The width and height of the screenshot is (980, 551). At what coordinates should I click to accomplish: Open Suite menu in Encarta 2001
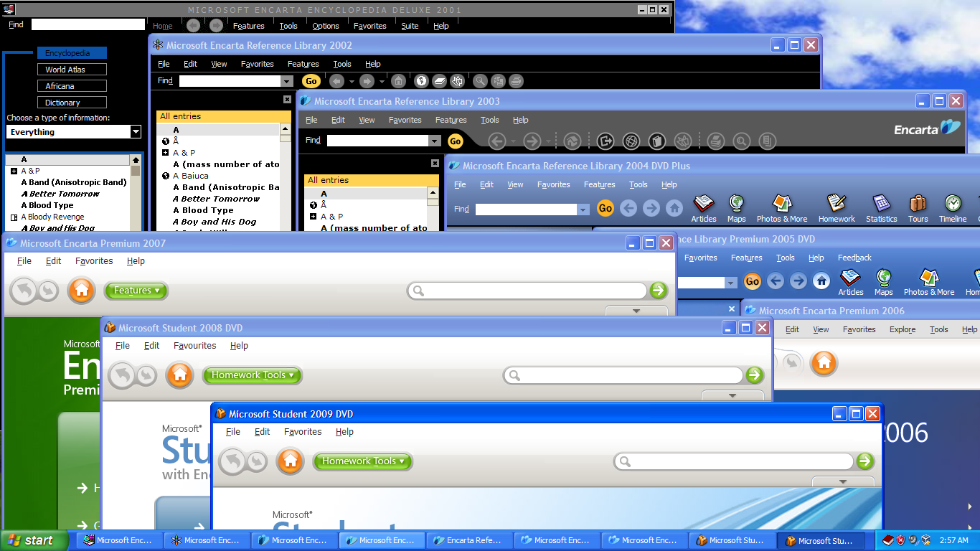pyautogui.click(x=410, y=26)
